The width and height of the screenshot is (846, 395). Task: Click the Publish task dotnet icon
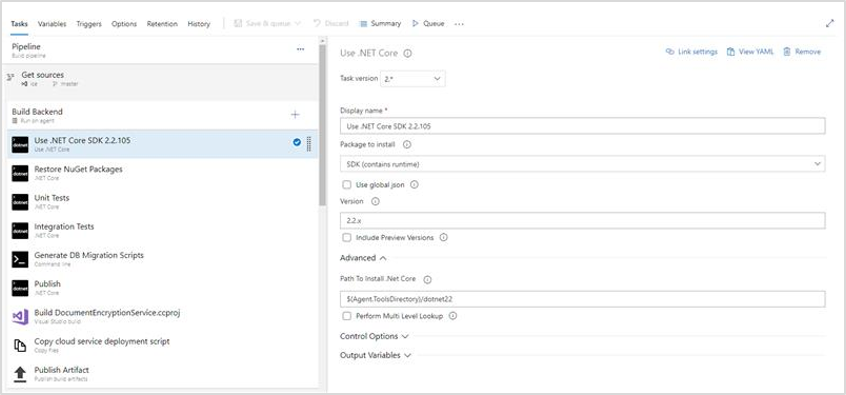click(20, 288)
